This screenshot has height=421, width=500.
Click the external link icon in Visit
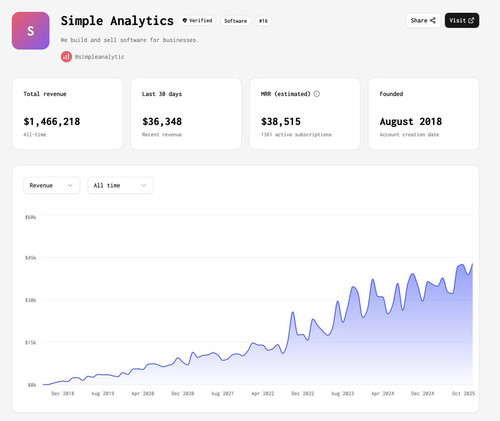tap(471, 20)
